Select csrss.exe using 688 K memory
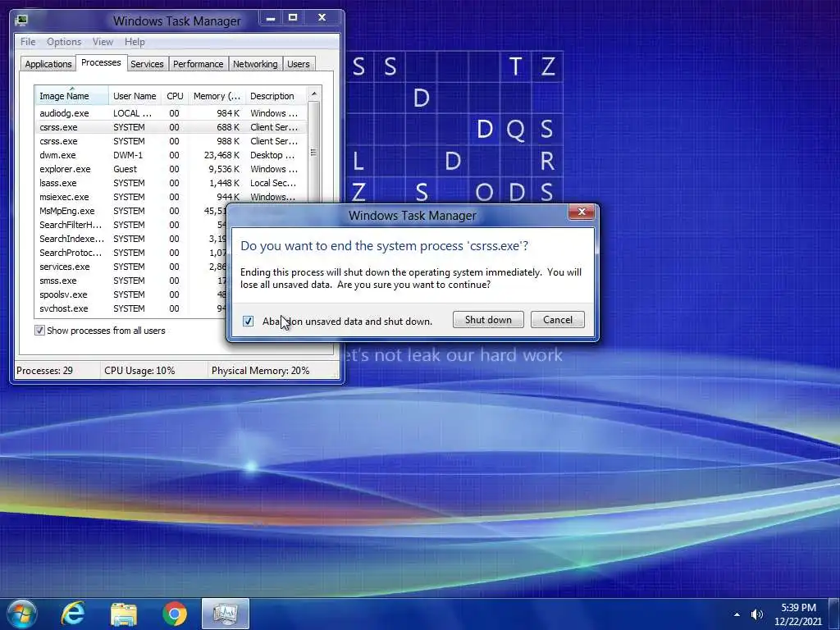This screenshot has height=630, width=840. [x=171, y=127]
